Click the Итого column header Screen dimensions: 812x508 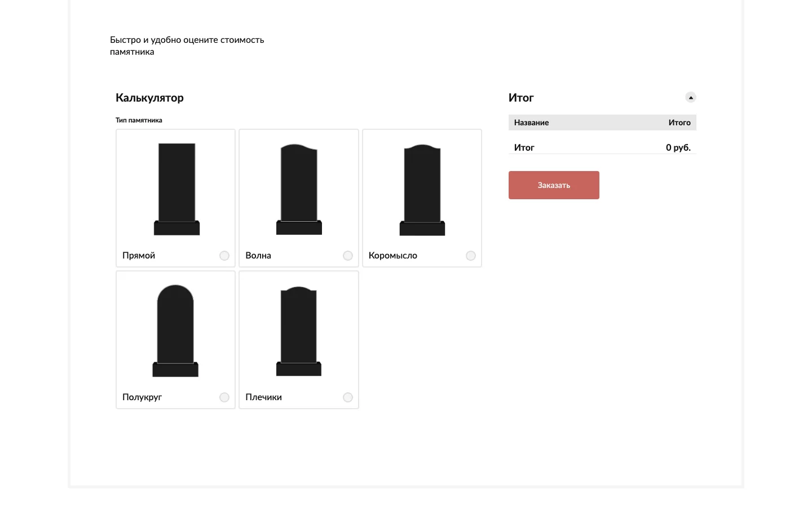pyautogui.click(x=679, y=122)
